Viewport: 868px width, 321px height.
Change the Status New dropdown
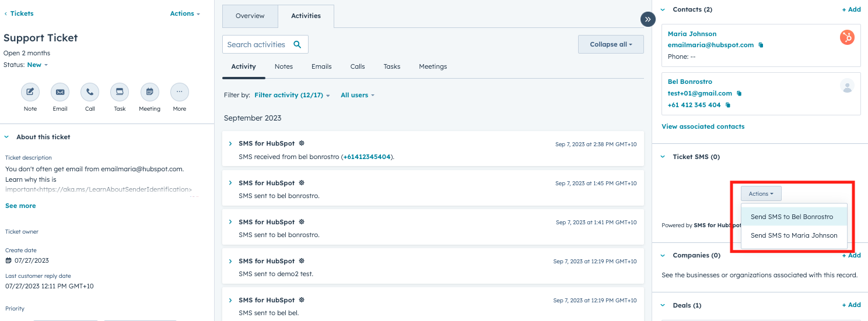[37, 65]
